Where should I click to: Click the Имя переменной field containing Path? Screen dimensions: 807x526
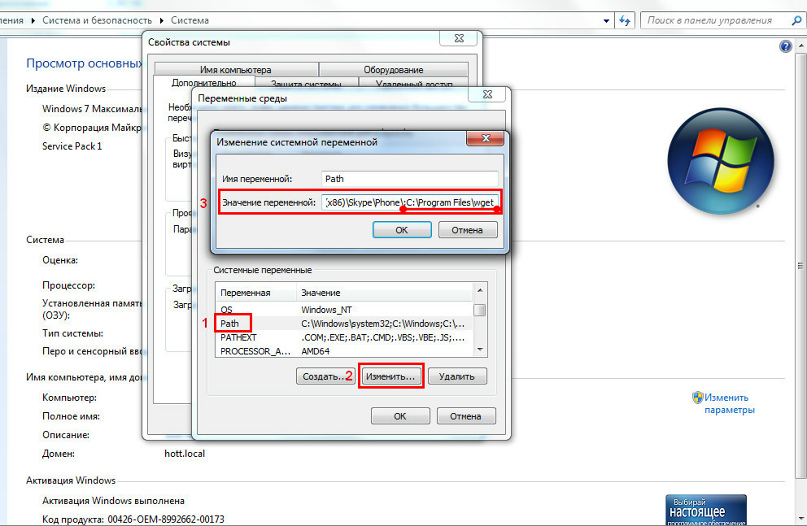pos(408,178)
